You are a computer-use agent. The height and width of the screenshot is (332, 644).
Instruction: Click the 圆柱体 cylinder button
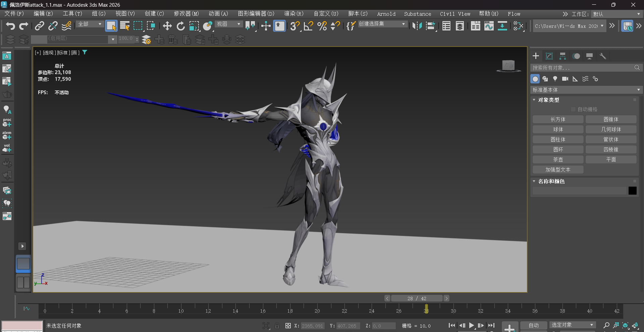pos(558,139)
